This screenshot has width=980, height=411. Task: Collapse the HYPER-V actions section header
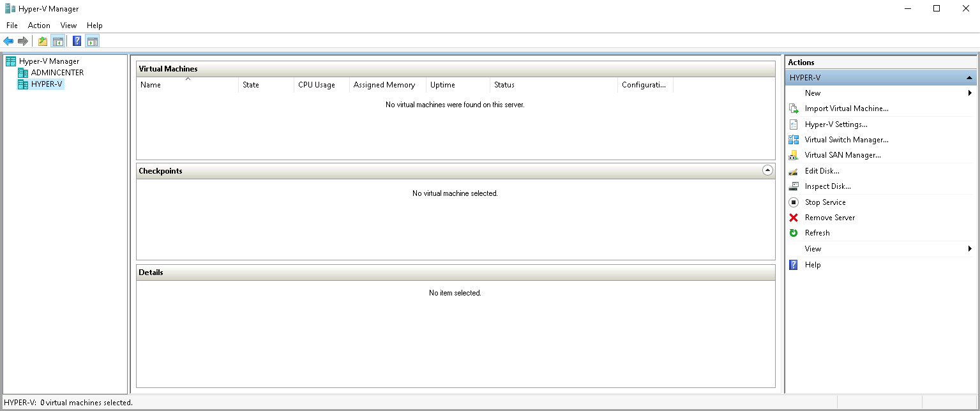click(969, 78)
